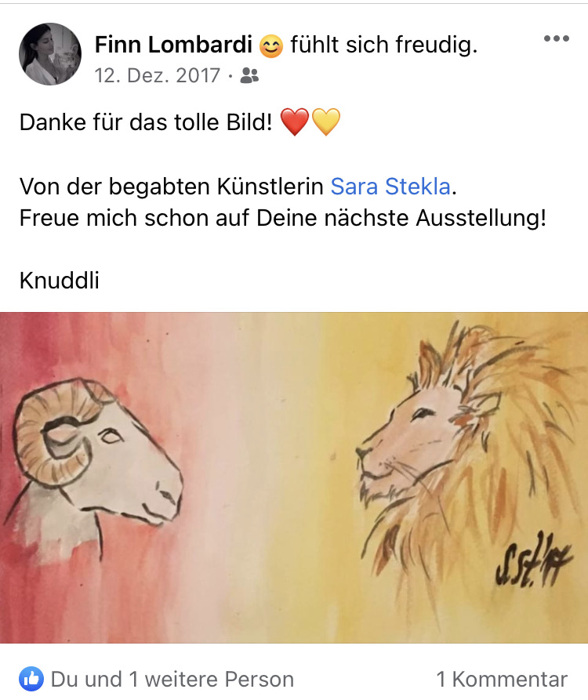Viewport: 588px width, 700px height.
Task: Open the three-dots post options menu
Action: click(x=557, y=39)
